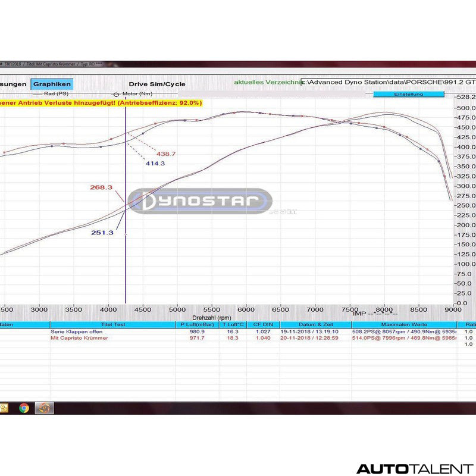The height and width of the screenshot is (476, 476).
Task: Select the Rad (PS) radio button
Action: (37, 95)
